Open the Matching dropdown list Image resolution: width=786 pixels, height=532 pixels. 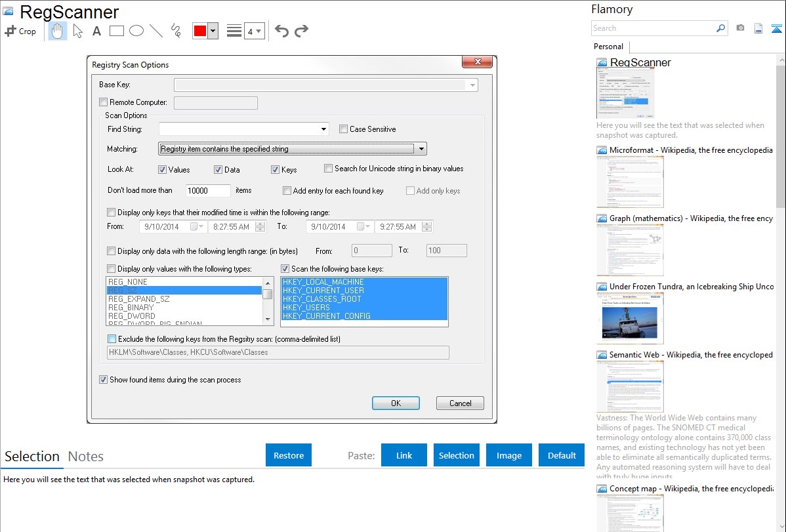coord(421,149)
